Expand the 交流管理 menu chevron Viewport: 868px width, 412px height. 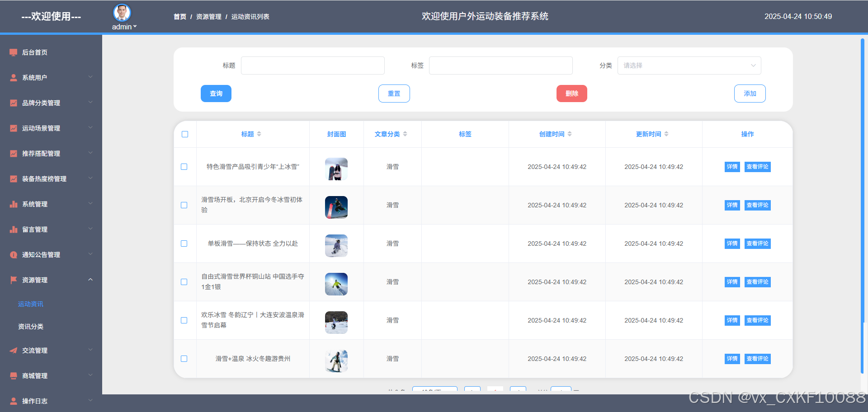90,350
